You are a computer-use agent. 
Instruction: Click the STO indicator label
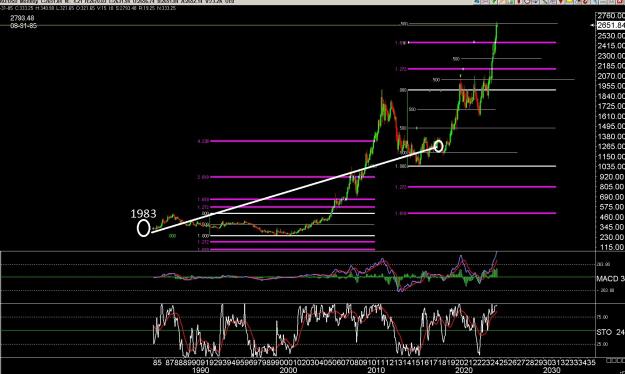(610, 332)
